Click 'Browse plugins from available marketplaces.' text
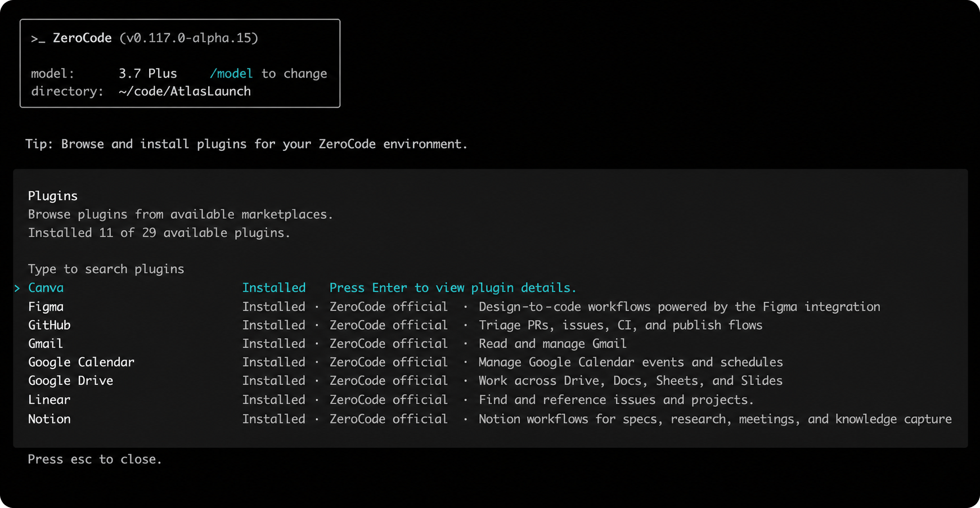This screenshot has height=508, width=980. [181, 214]
